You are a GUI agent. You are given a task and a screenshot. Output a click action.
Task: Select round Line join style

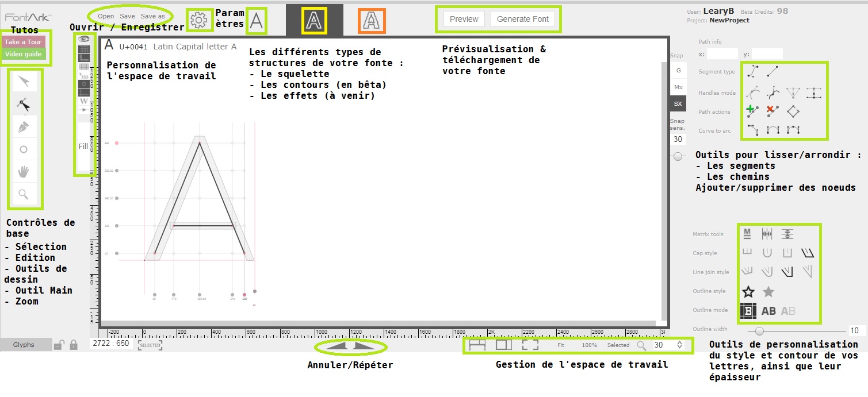(x=767, y=271)
